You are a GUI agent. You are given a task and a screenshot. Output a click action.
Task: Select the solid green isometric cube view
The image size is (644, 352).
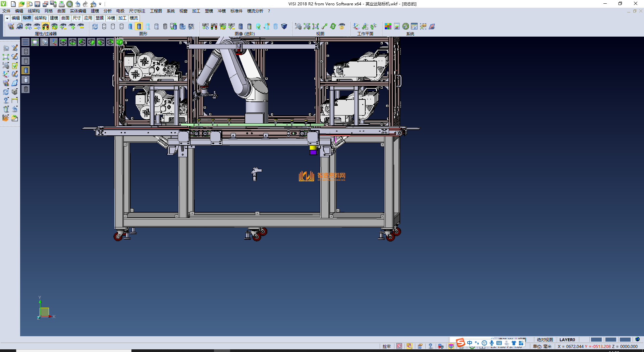coord(119,42)
